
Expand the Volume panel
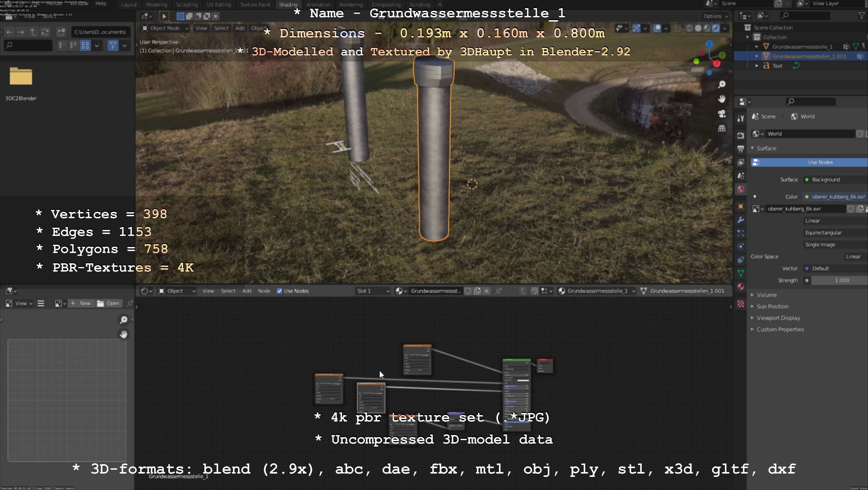pyautogui.click(x=766, y=295)
